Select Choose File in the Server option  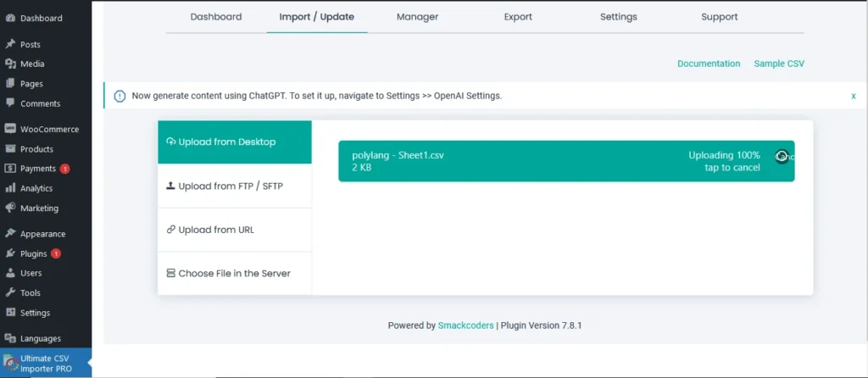click(235, 274)
